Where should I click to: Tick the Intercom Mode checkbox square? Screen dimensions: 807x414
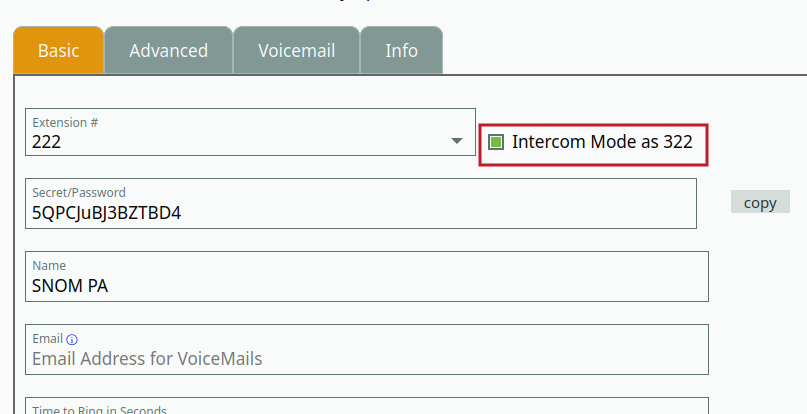496,142
